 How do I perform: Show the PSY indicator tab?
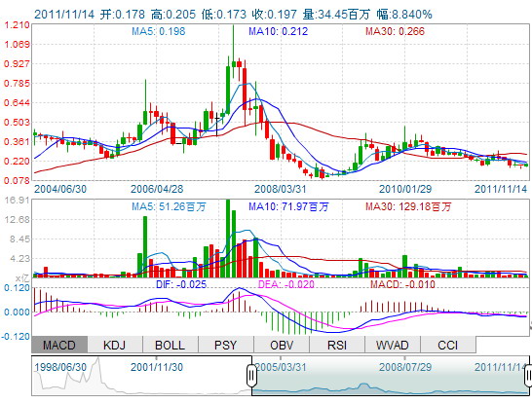226,345
